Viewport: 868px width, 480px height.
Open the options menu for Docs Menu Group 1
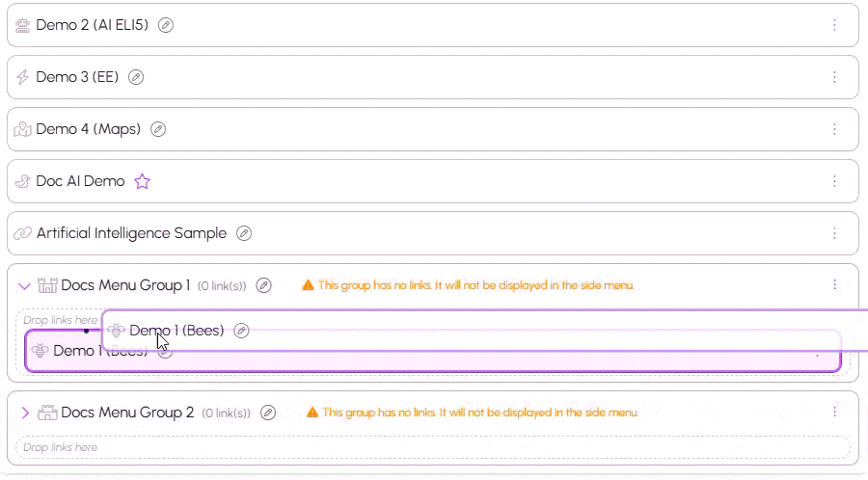(835, 285)
